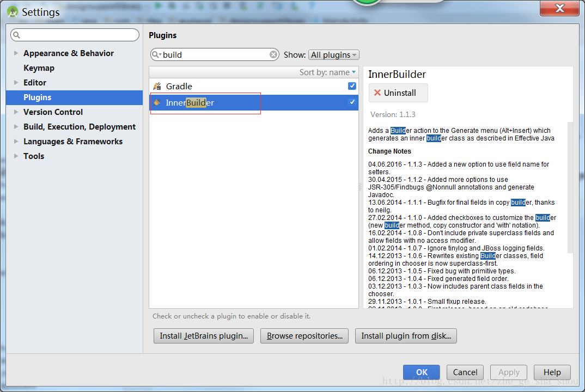Expand the Editor section arrow
This screenshot has height=392, width=585.
(x=16, y=82)
